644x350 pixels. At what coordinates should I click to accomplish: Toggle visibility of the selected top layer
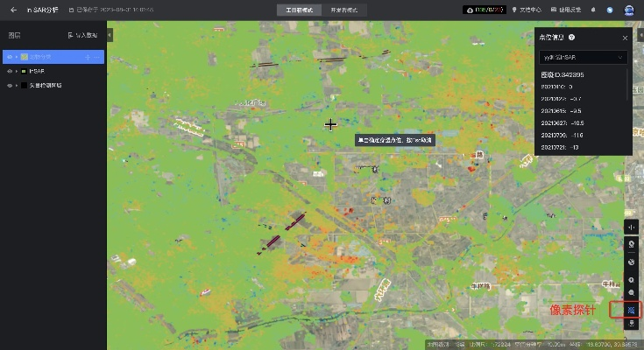pyautogui.click(x=8, y=57)
